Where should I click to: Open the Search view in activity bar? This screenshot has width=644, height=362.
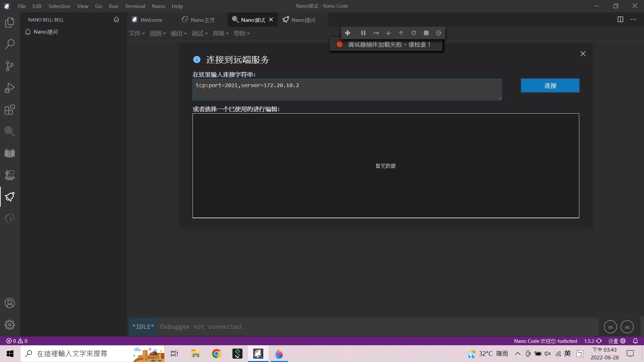point(10,44)
